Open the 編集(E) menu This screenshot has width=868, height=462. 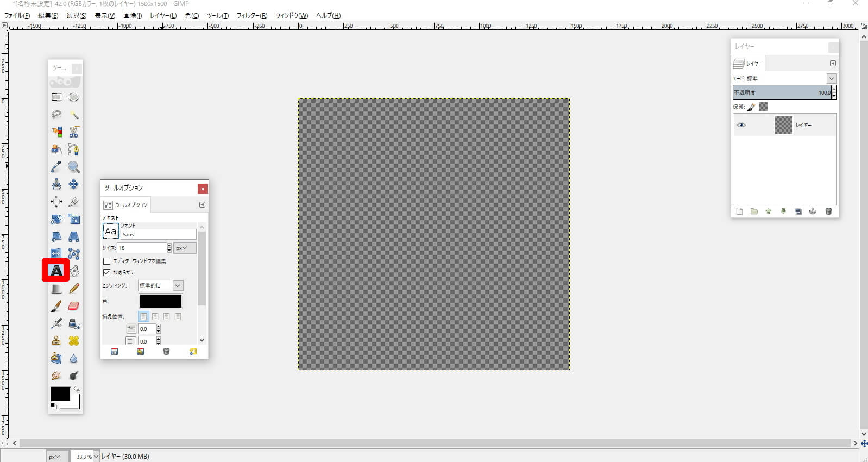tap(48, 16)
